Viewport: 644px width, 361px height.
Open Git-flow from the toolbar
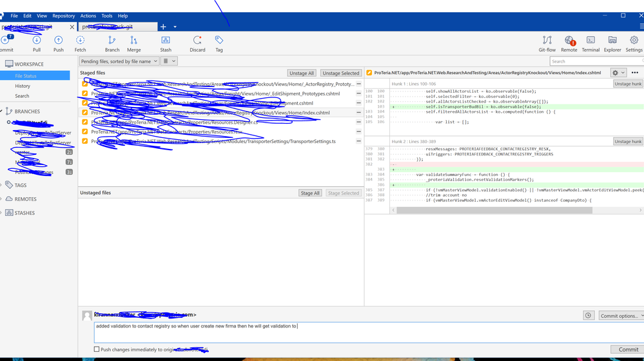pyautogui.click(x=547, y=44)
